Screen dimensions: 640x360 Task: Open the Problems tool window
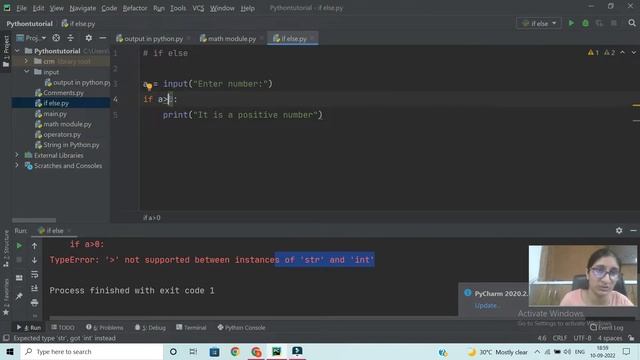tap(104, 327)
